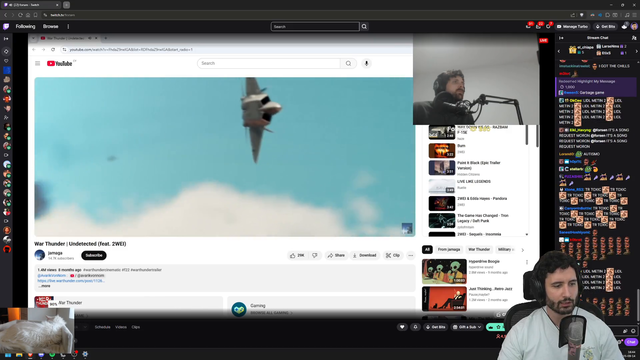Click the Twitch logo home icon

(x=6, y=27)
